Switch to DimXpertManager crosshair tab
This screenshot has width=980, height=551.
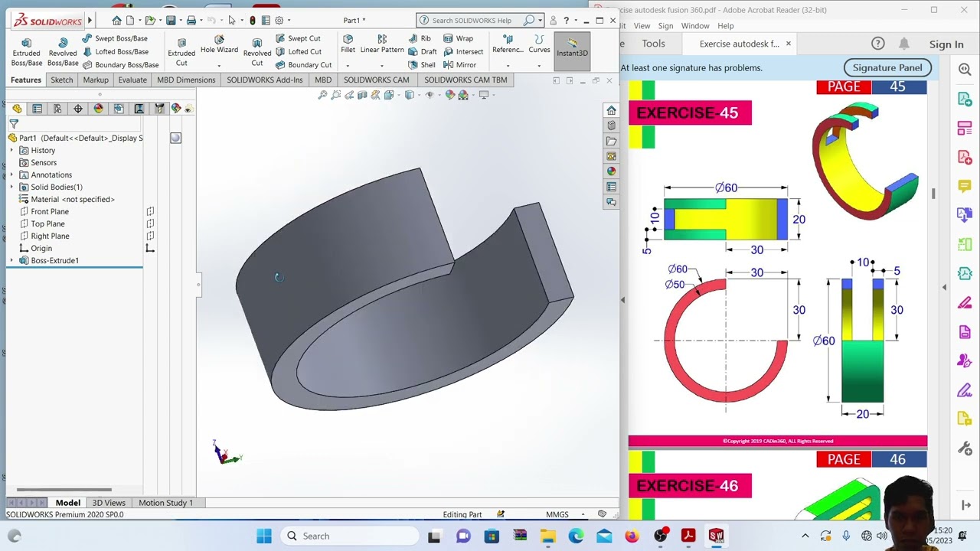tap(78, 109)
